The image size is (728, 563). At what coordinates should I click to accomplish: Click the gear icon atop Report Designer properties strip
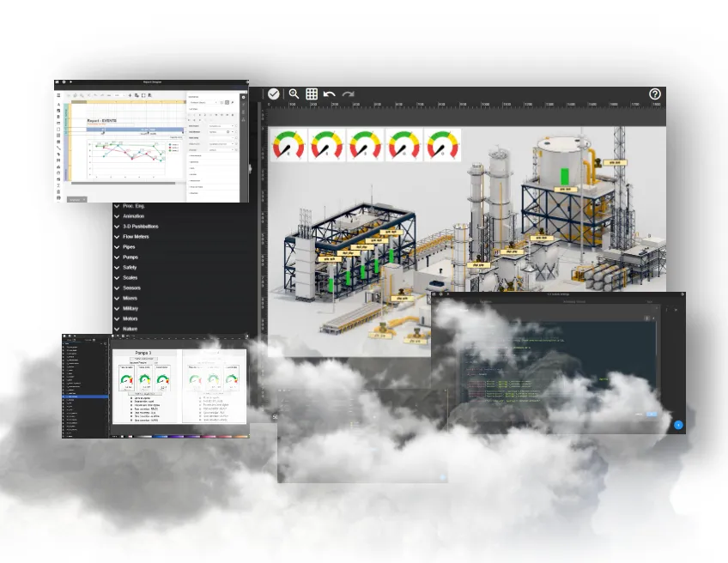(243, 98)
